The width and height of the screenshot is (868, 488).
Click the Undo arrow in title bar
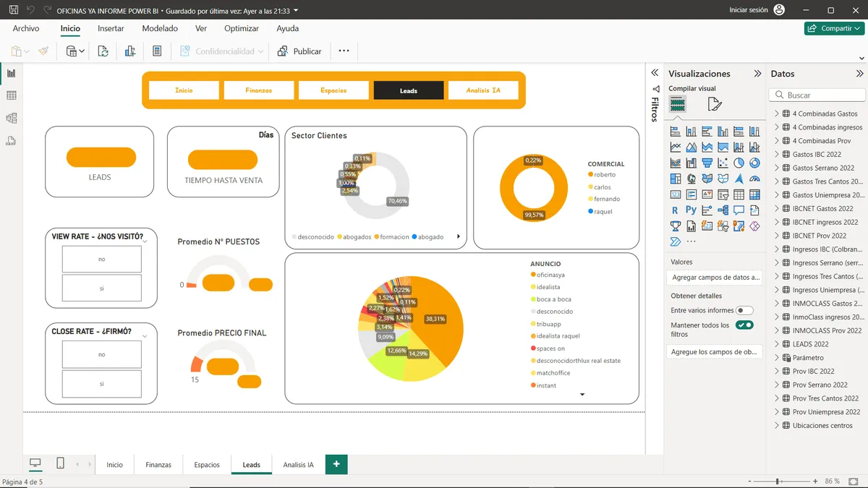click(x=30, y=10)
